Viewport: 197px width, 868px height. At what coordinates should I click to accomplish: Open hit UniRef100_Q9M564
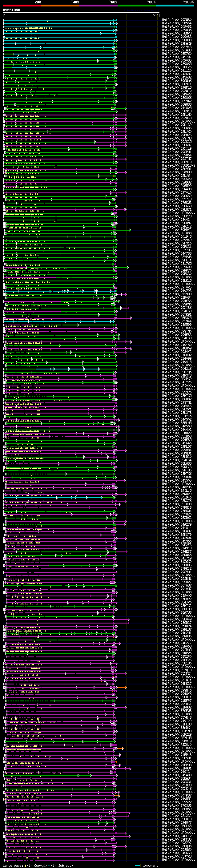177,23
